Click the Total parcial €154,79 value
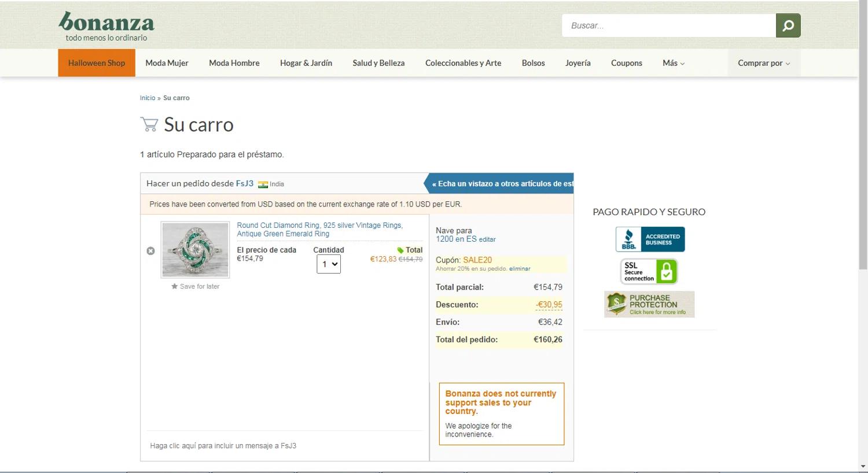Viewport: 868px width, 473px height. 548,287
